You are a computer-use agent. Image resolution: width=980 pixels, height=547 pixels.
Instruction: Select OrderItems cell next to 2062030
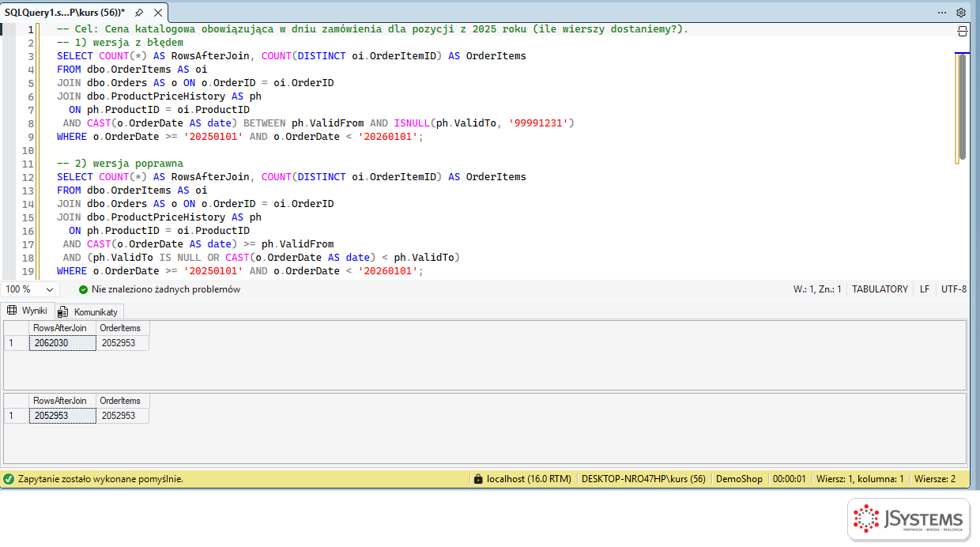pyautogui.click(x=122, y=343)
